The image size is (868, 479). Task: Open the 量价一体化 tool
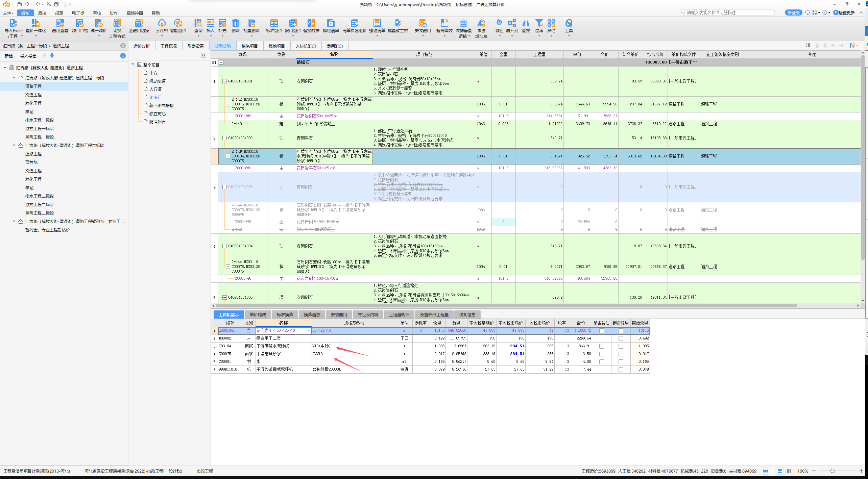pos(35,23)
